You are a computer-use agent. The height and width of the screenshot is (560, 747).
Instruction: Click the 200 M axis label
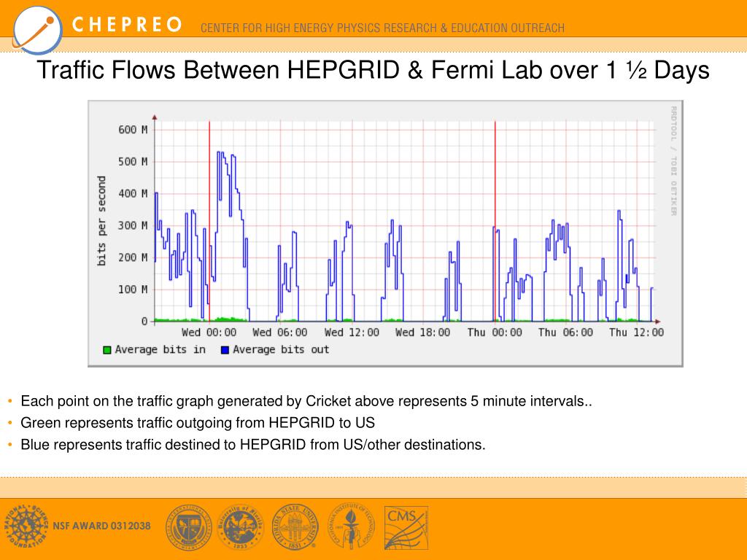pos(133,257)
